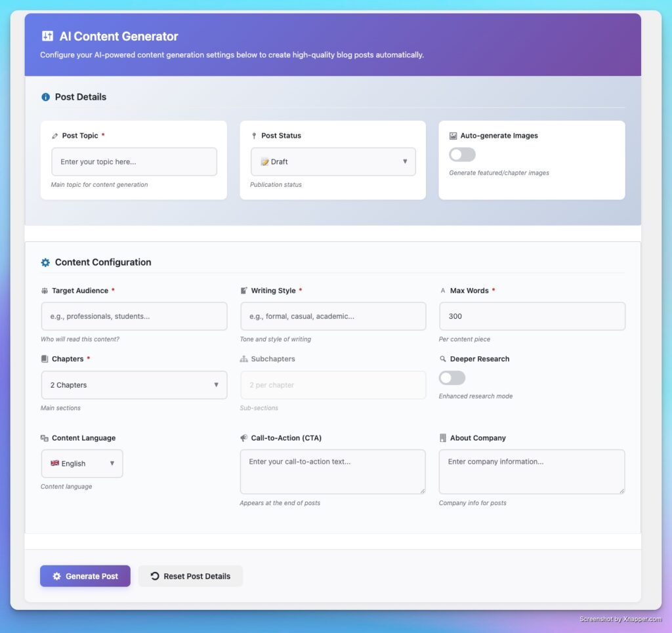Screen dimensions: 672x633
Task: Click the pencil icon beside Post Topic
Action: click(x=54, y=136)
